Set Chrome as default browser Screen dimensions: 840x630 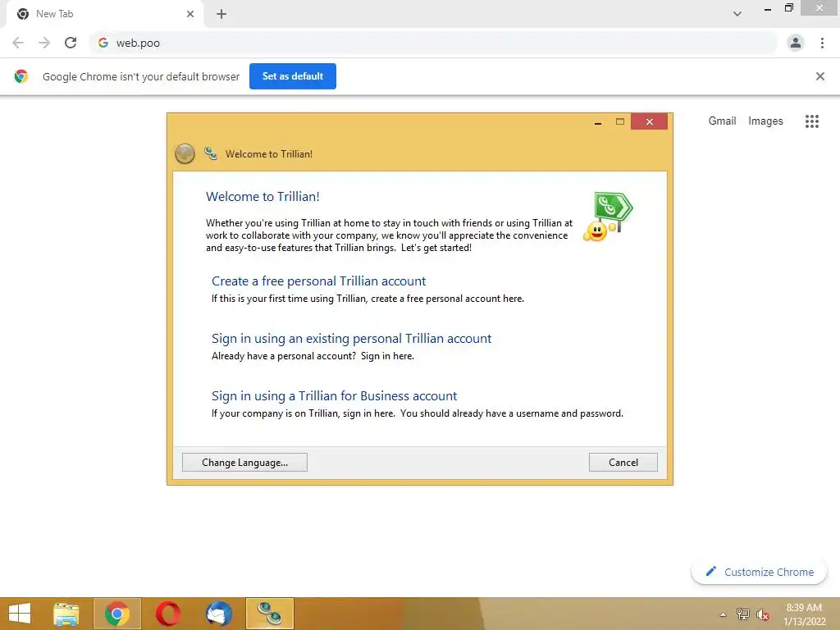[293, 76]
